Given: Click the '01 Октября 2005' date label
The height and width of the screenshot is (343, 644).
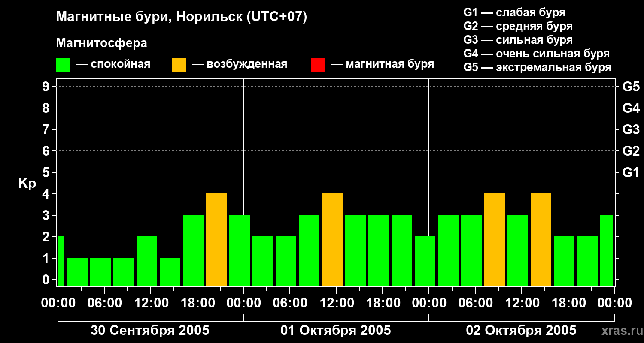Looking at the screenshot, I should point(336,331).
